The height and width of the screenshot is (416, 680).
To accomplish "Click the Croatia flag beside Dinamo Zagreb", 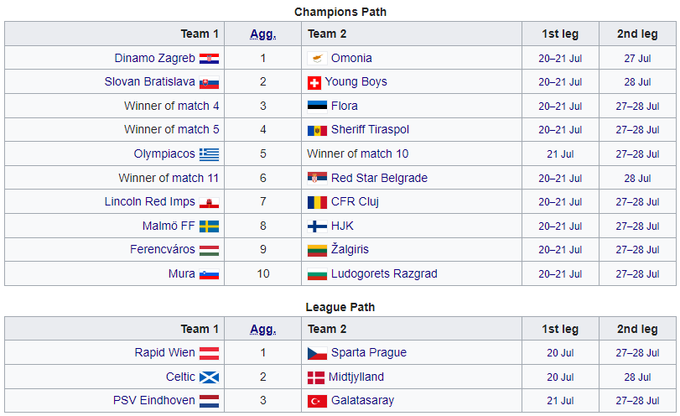I will pos(209,58).
